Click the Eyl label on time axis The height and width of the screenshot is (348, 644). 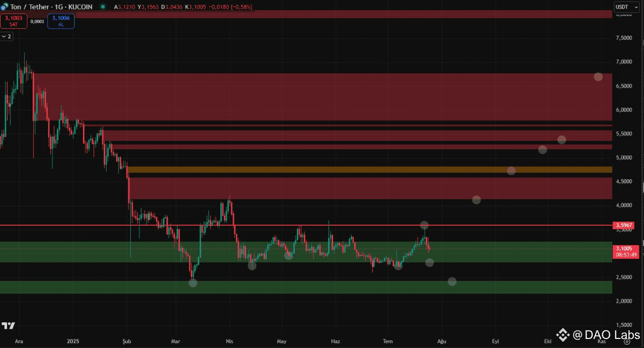(x=495, y=341)
